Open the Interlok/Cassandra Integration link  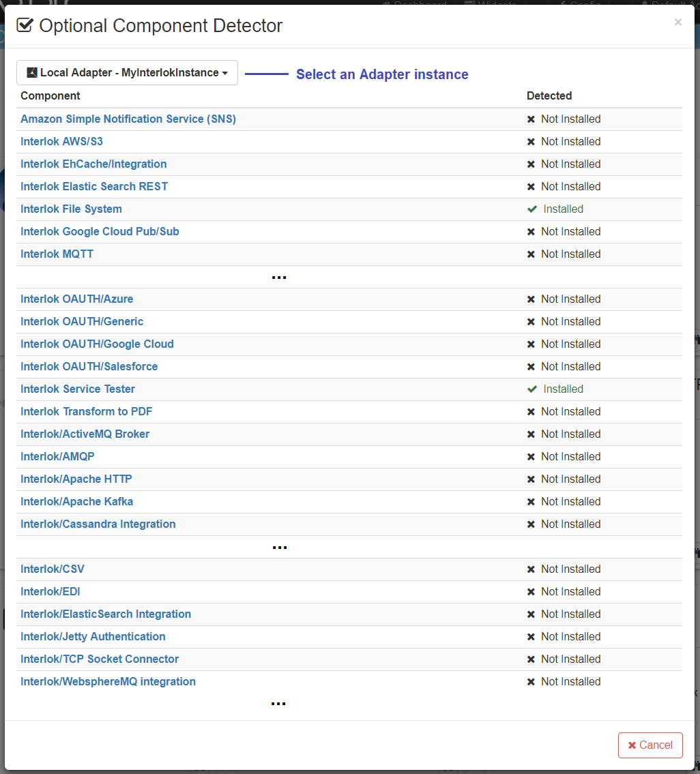coord(98,524)
